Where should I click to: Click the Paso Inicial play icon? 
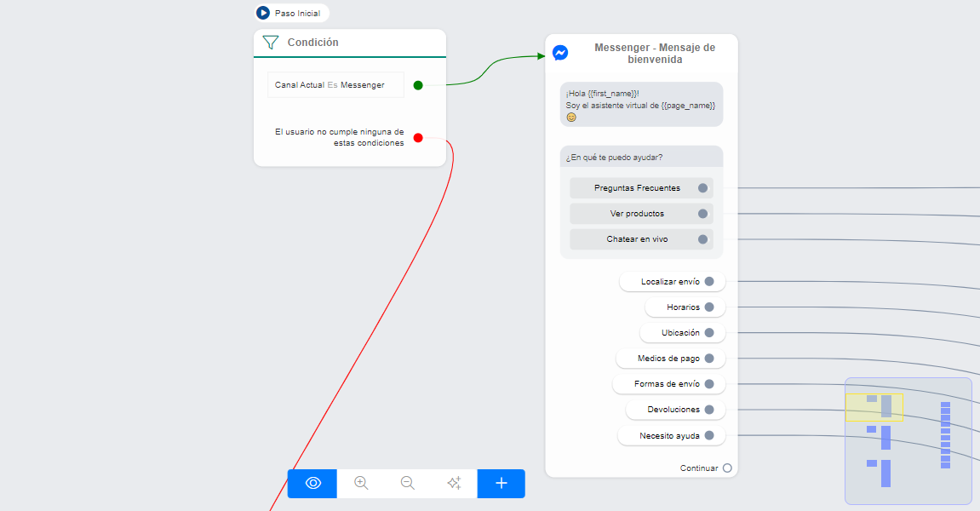264,13
